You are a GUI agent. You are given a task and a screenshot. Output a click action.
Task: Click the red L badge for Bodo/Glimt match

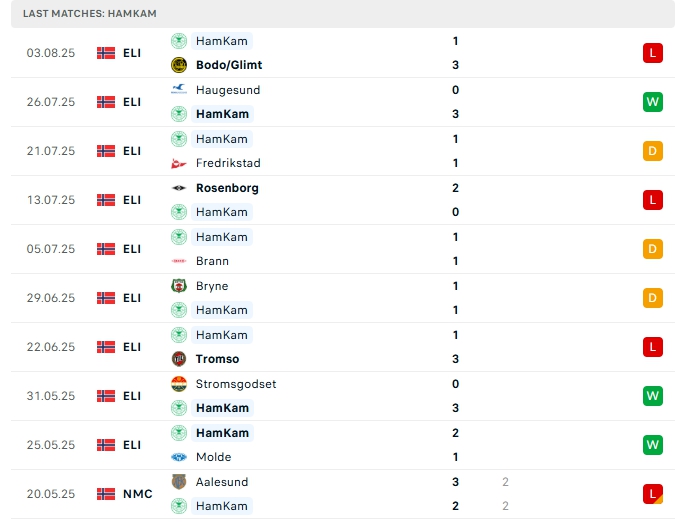(653, 53)
